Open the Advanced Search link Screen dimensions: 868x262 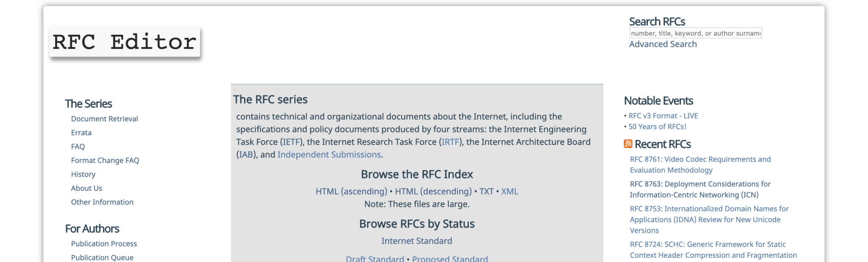point(662,44)
